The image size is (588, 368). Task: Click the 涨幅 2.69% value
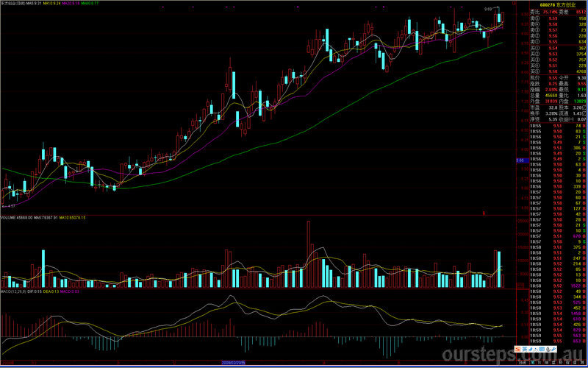[552, 89]
